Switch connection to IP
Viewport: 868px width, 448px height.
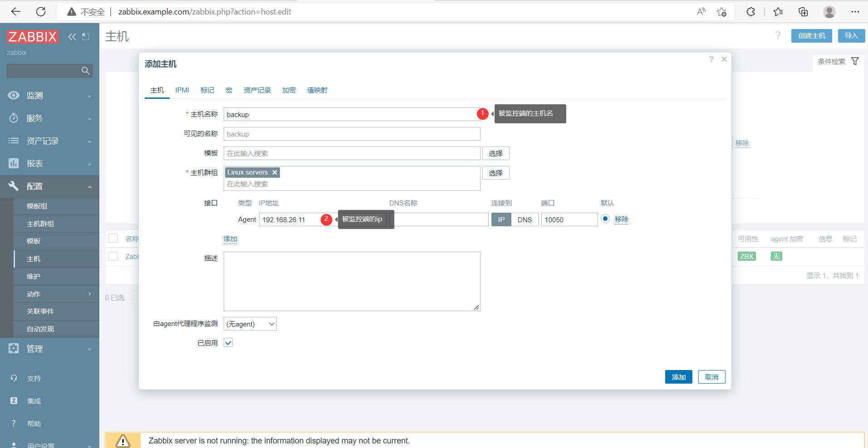pos(501,219)
